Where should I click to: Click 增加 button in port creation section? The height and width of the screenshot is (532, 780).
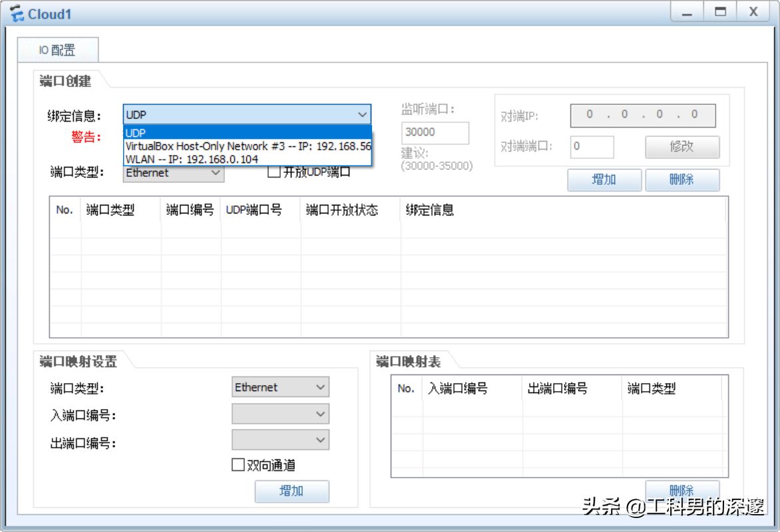[x=604, y=180]
